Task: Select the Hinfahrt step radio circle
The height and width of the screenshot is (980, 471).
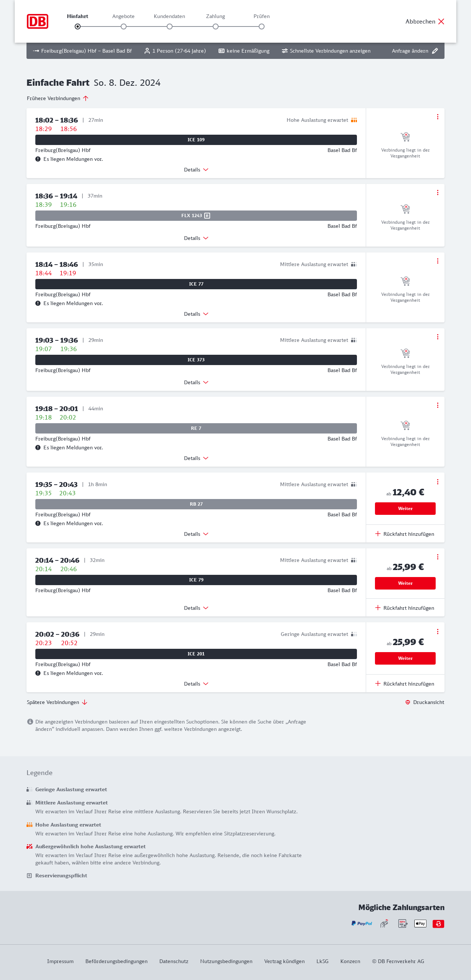Action: click(x=78, y=26)
